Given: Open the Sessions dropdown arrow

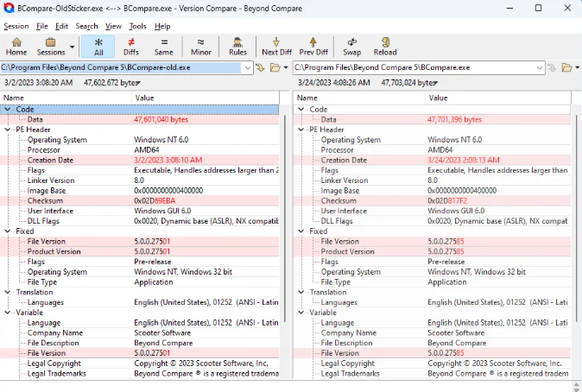Looking at the screenshot, I should coord(72,47).
